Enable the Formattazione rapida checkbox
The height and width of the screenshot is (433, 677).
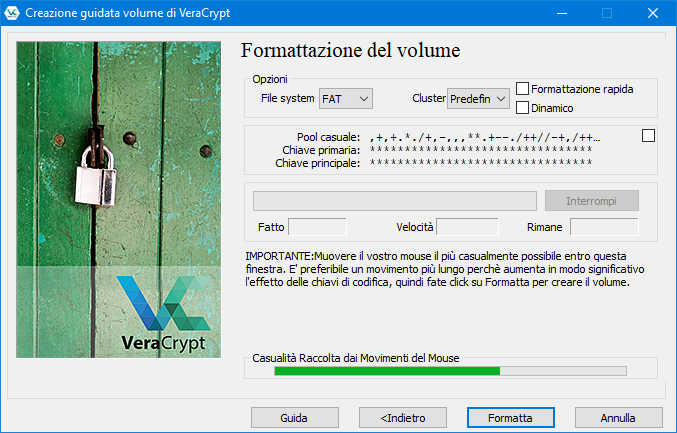point(522,88)
